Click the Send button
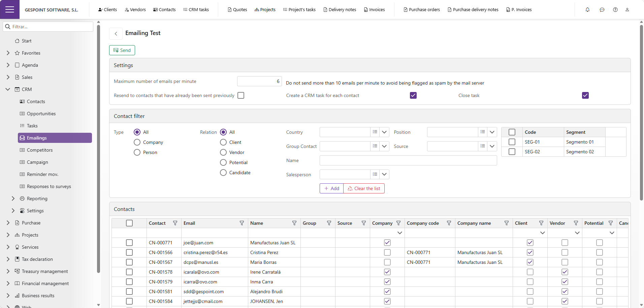Image resolution: width=644 pixels, height=308 pixels. (x=122, y=50)
